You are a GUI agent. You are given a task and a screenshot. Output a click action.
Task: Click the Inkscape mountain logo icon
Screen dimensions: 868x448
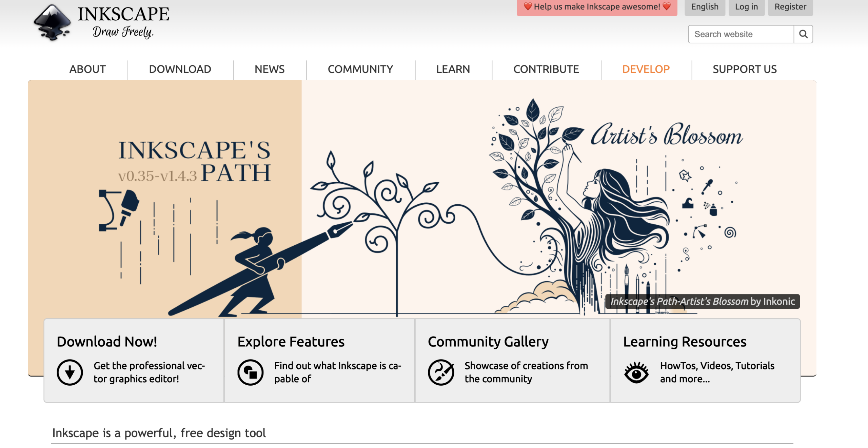(52, 22)
